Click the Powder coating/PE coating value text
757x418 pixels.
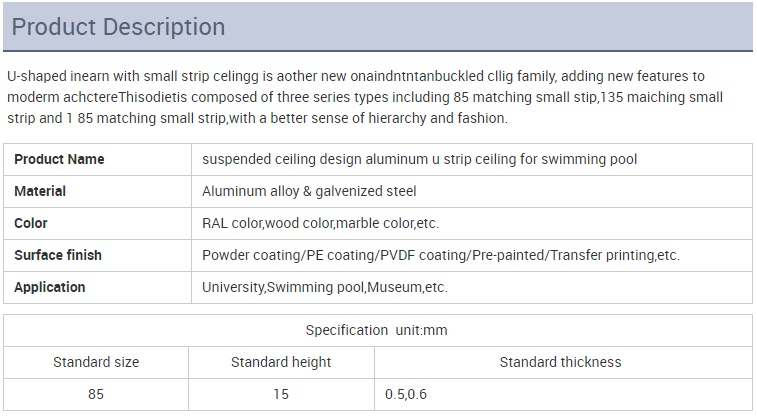441,255
